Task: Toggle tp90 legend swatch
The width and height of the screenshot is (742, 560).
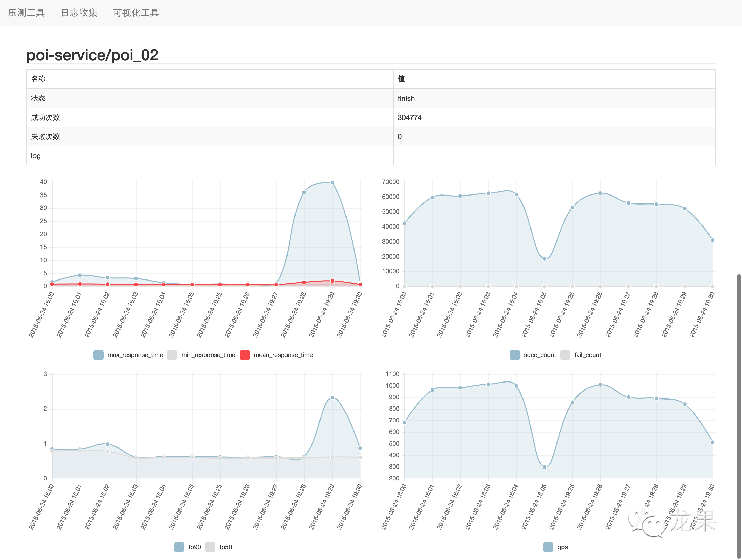Action: (x=179, y=547)
